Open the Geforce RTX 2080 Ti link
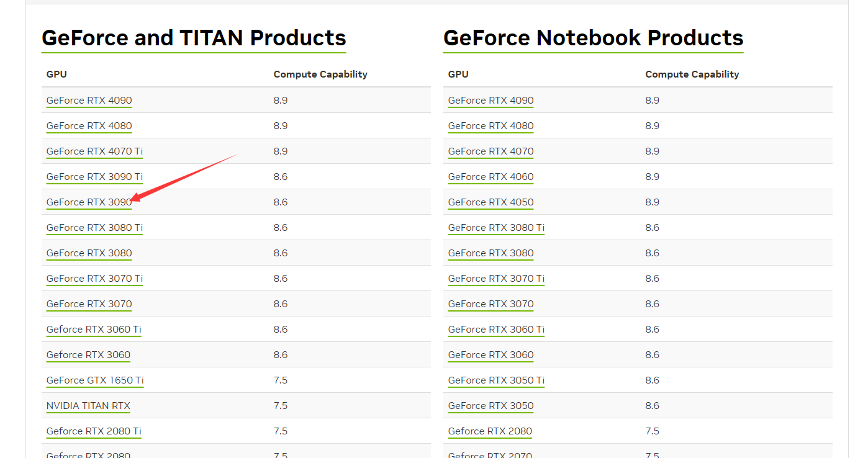 pyautogui.click(x=94, y=431)
